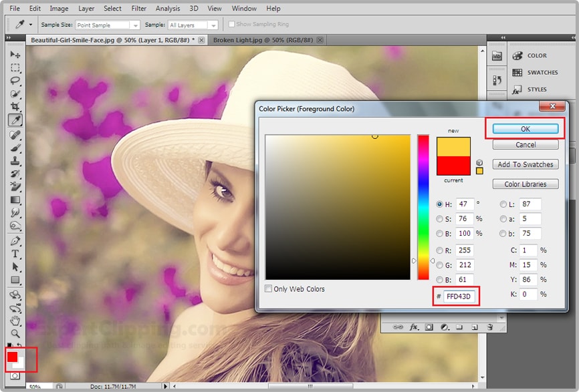Select the Type tool

pos(15,254)
